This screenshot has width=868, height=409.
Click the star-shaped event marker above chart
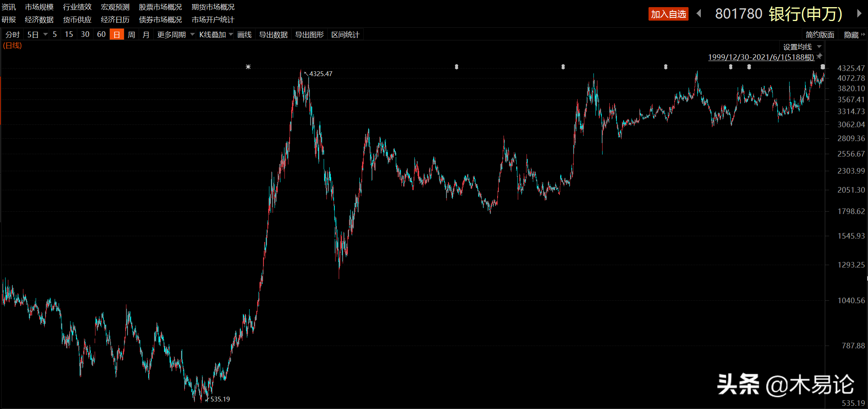248,67
